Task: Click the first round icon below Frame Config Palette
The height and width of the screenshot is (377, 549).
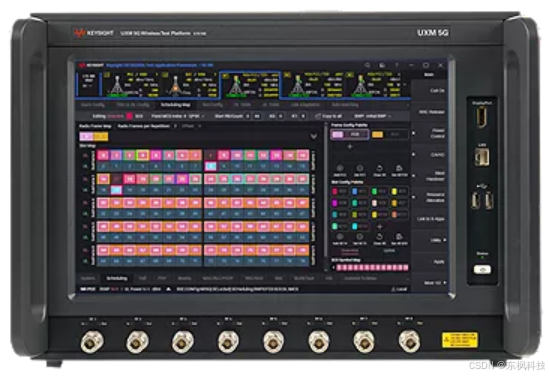Action: 340,168
